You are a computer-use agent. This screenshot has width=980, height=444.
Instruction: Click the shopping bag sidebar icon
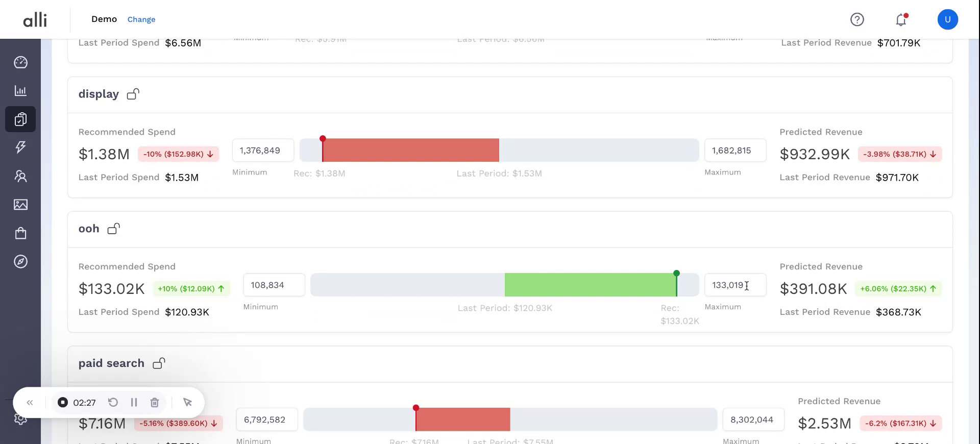click(x=20, y=233)
